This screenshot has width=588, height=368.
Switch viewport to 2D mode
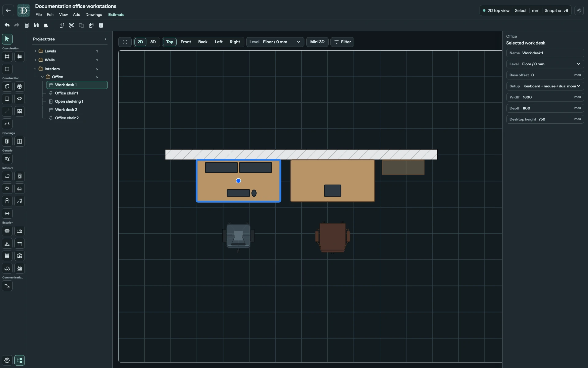coord(140,42)
